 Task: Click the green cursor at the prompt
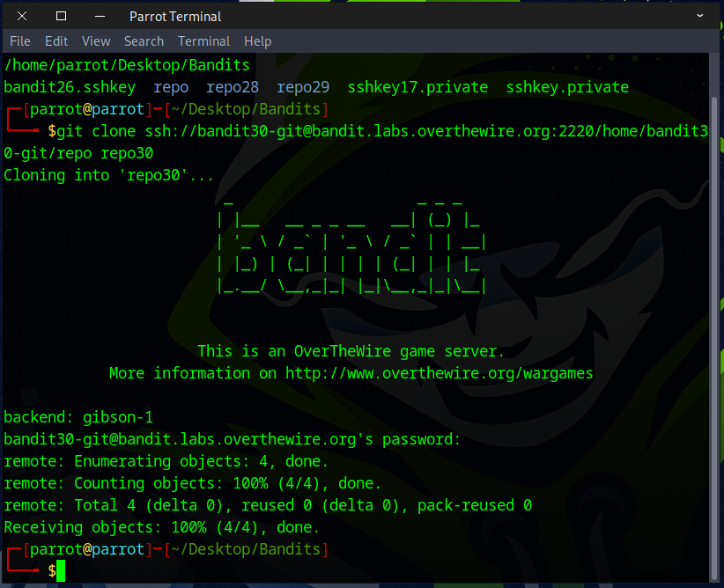point(61,571)
